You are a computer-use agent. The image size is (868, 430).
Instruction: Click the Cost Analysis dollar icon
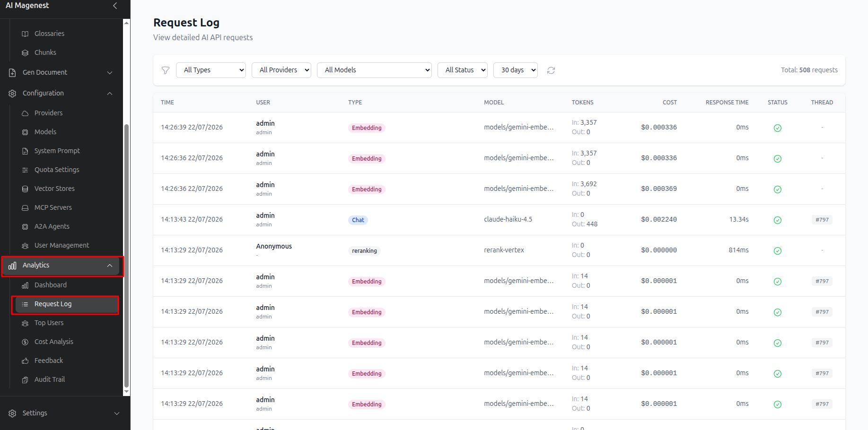25,342
